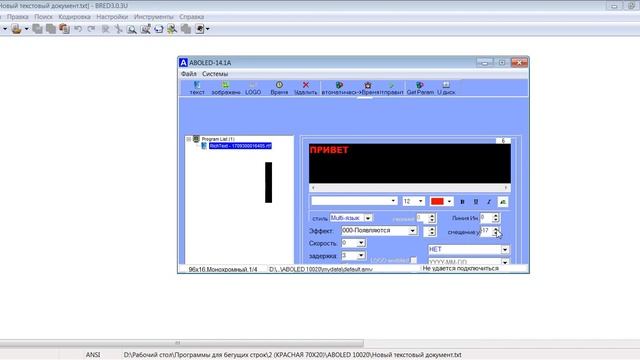Click the LOGO toolbar button in ABOLED
Screen dimensions: 640x360
[253, 88]
